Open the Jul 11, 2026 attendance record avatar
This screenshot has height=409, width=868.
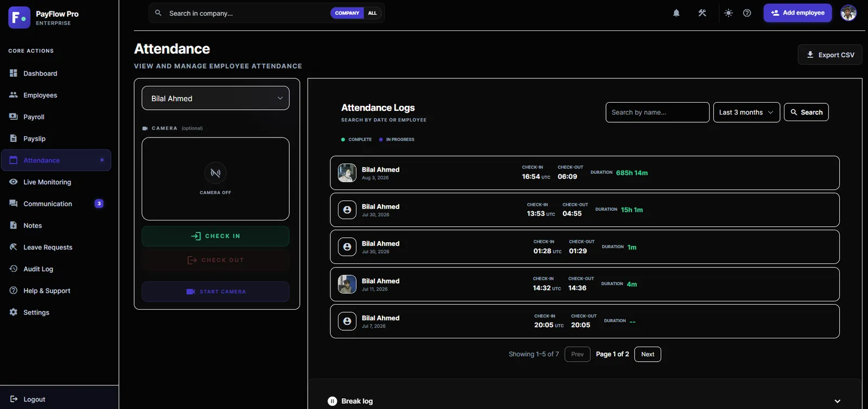pos(347,284)
